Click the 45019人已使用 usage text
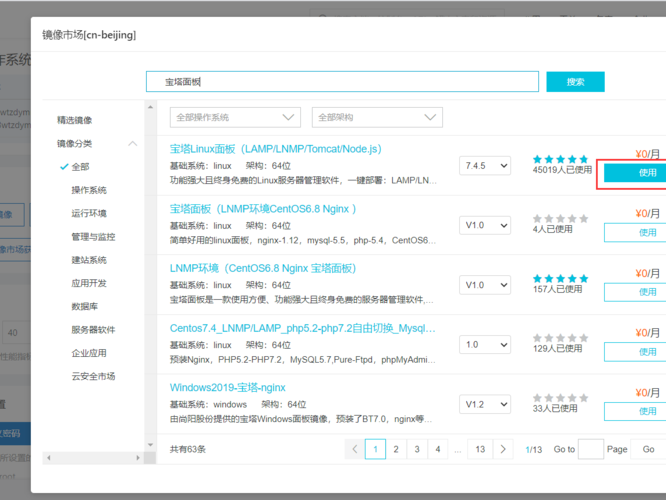Screen dimensions: 666x500 click(562, 170)
